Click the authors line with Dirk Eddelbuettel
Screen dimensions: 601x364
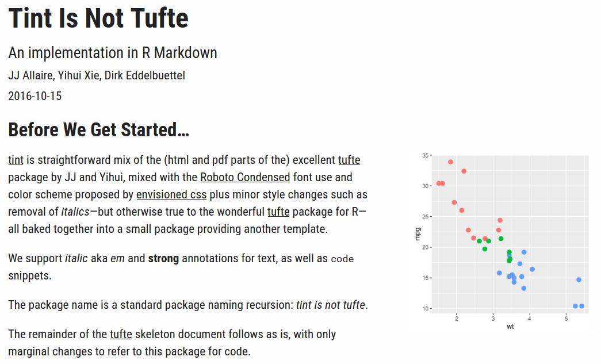point(97,75)
